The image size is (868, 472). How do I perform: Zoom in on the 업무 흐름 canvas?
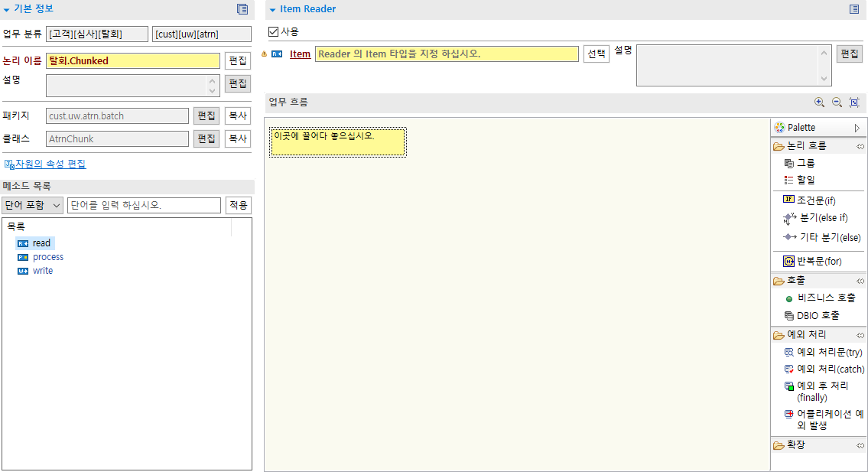pyautogui.click(x=819, y=102)
